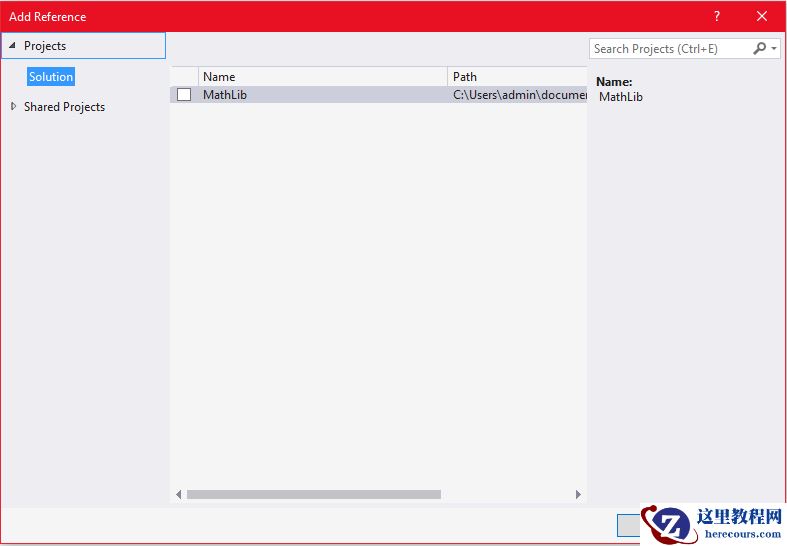Click the horizontal scrollbar thumb

click(314, 494)
